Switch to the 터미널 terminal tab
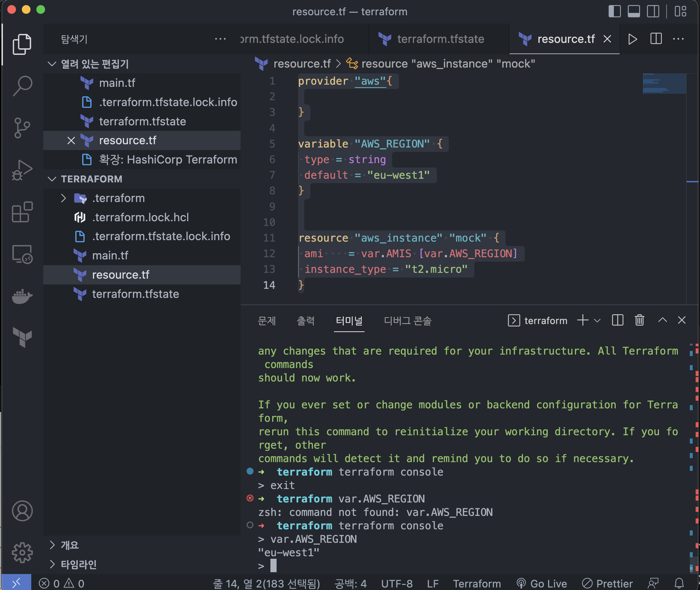 pyautogui.click(x=349, y=321)
